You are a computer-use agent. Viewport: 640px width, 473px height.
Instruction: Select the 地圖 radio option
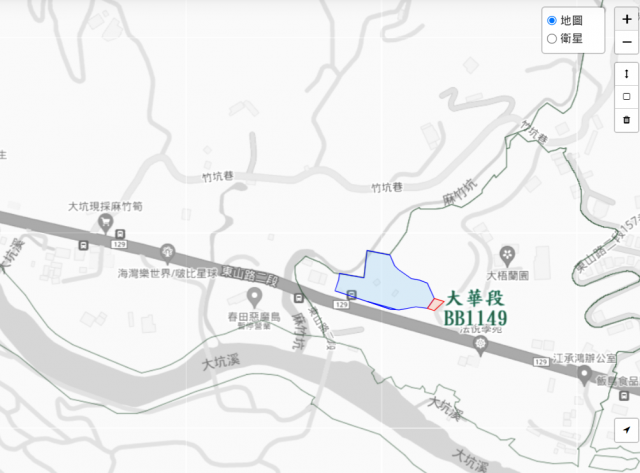tap(552, 20)
